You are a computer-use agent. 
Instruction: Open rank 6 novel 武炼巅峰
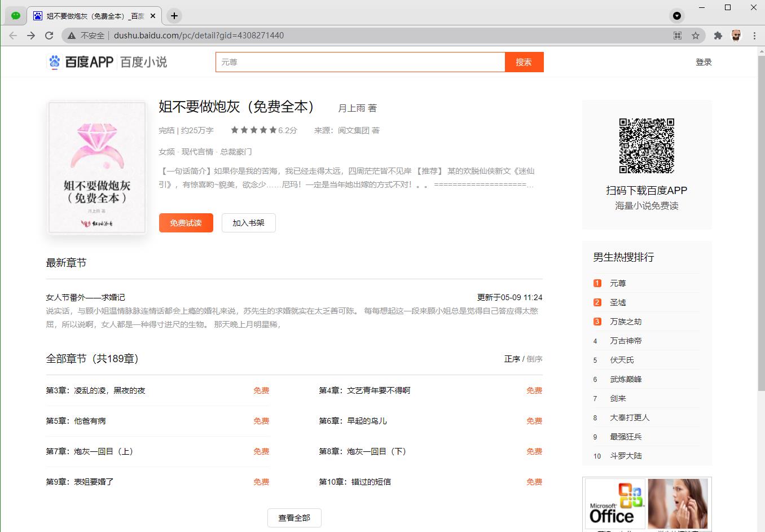click(626, 379)
